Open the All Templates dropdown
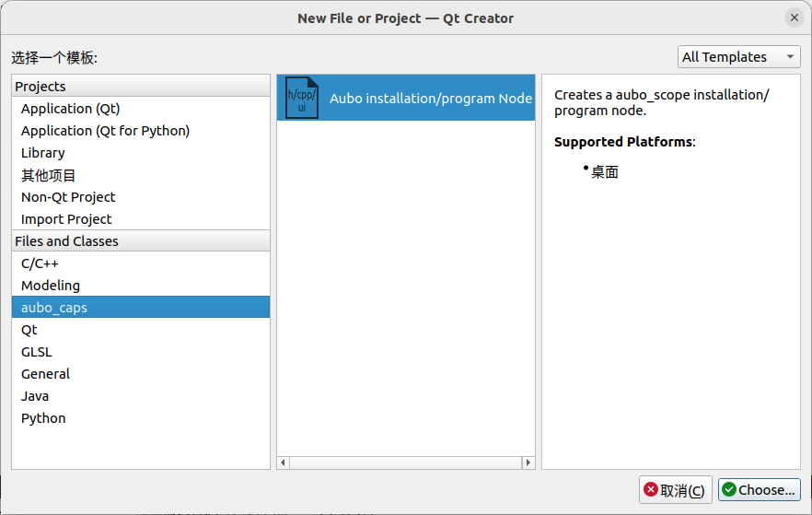Image resolution: width=812 pixels, height=515 pixels. pos(738,56)
